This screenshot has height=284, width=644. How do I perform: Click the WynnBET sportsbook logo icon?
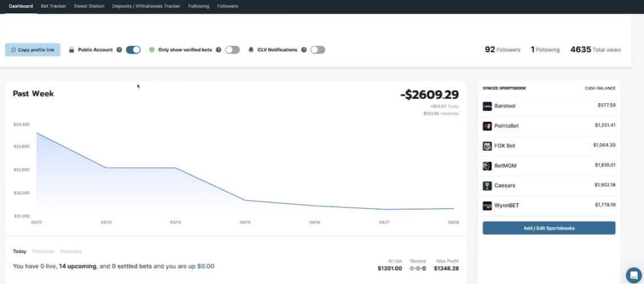click(x=487, y=205)
